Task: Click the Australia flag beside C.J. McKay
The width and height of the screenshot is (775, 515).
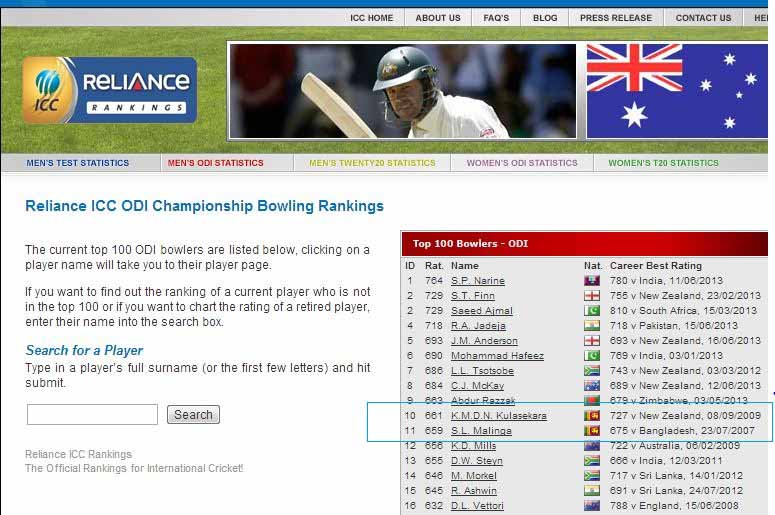Action: pyautogui.click(x=592, y=386)
